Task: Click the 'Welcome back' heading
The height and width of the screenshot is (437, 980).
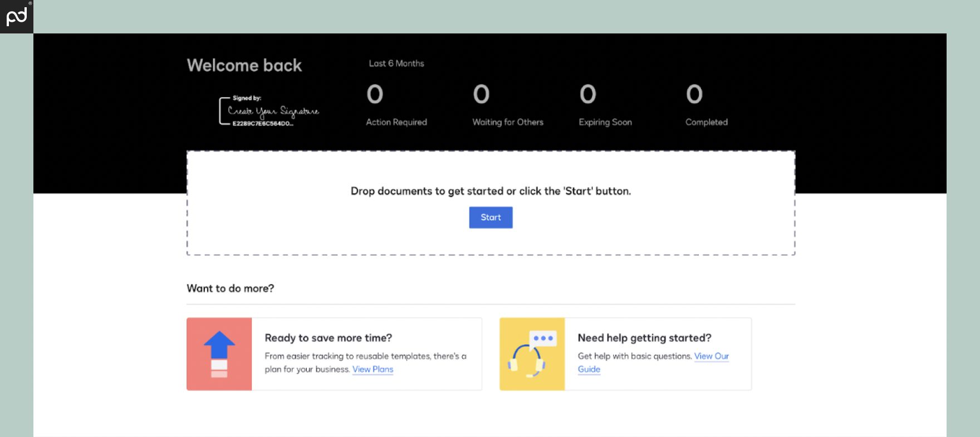Action: pyautogui.click(x=244, y=65)
